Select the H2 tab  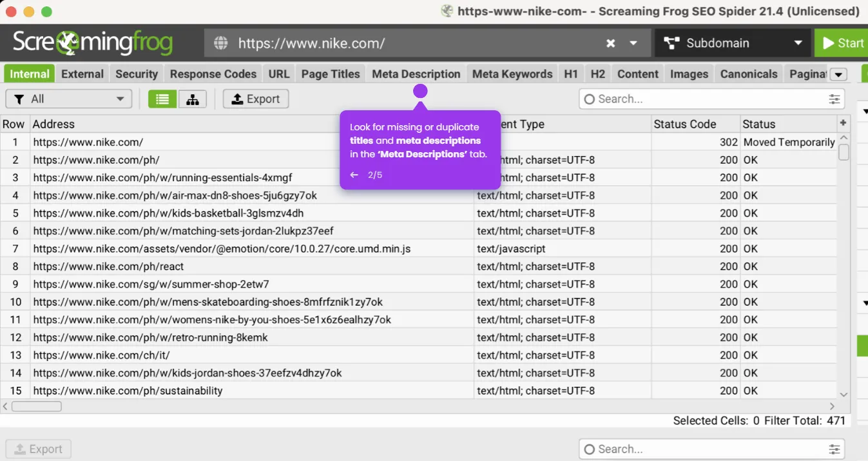point(598,74)
